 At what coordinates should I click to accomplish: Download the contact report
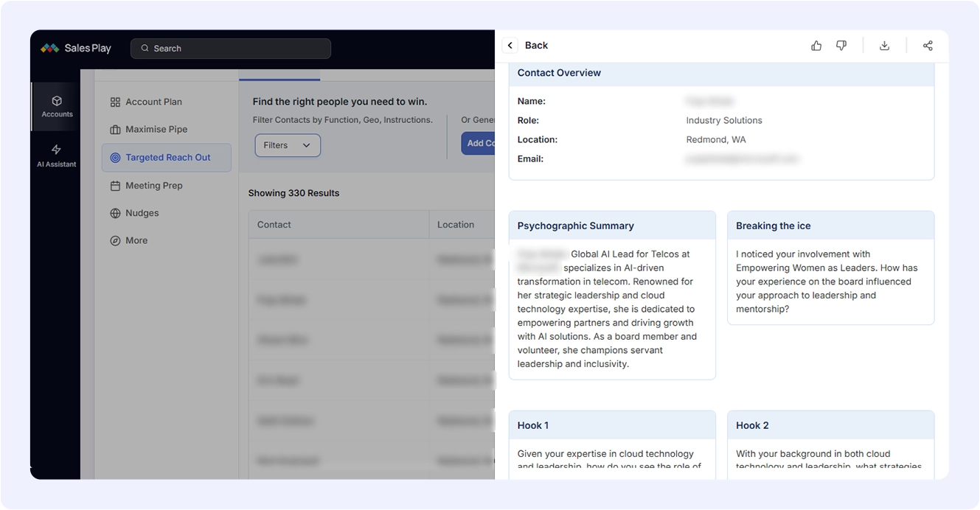tap(884, 46)
